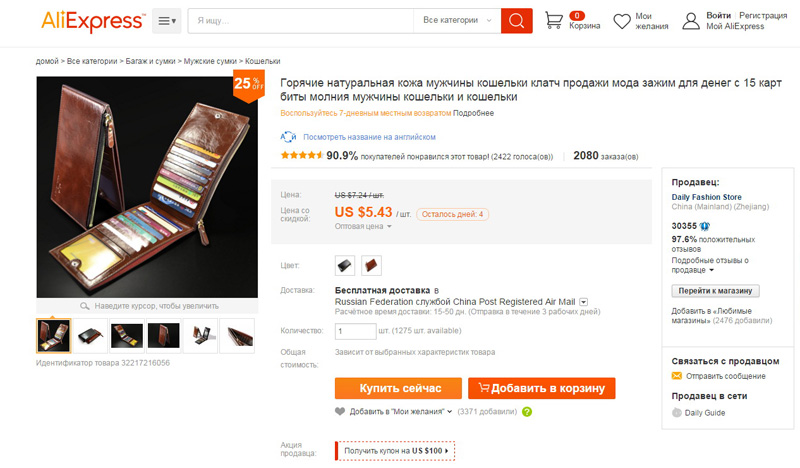Select the black wallet color option
The image size is (800, 468).
[x=345, y=265]
